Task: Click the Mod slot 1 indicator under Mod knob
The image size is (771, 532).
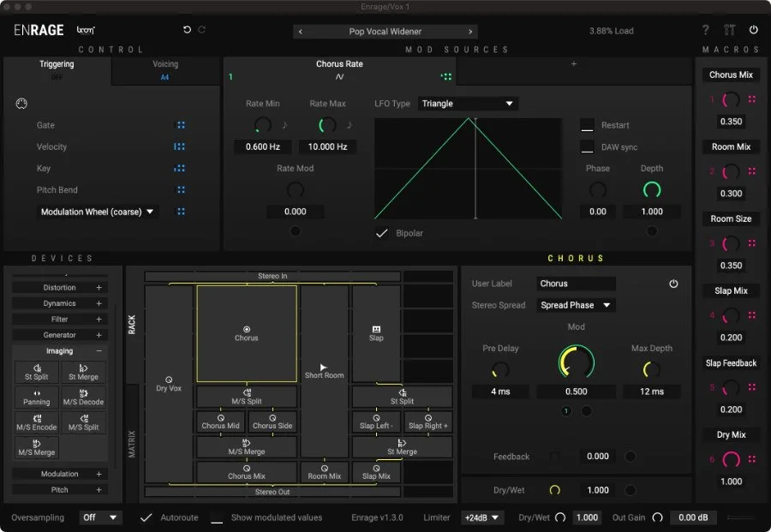Action: (x=566, y=411)
